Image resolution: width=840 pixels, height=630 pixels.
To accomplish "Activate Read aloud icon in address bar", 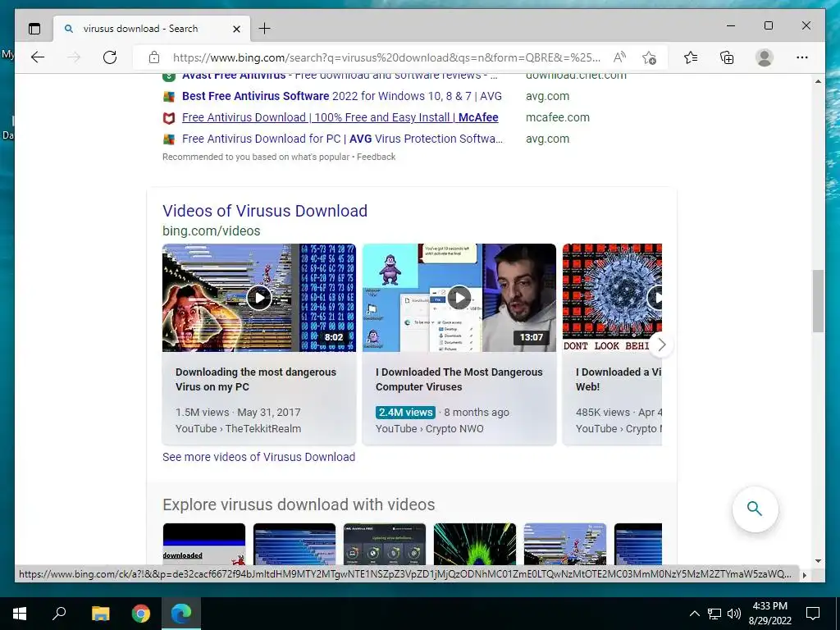I will [x=620, y=57].
